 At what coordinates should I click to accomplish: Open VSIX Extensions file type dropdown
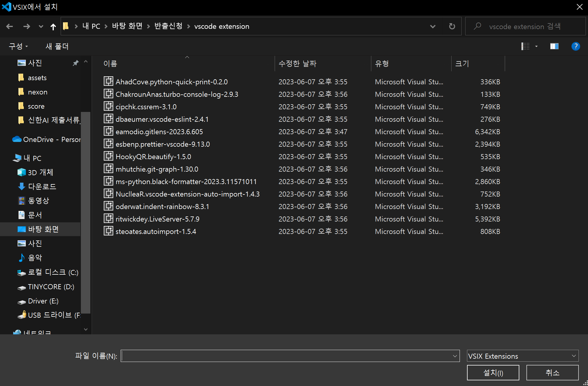[523, 356]
